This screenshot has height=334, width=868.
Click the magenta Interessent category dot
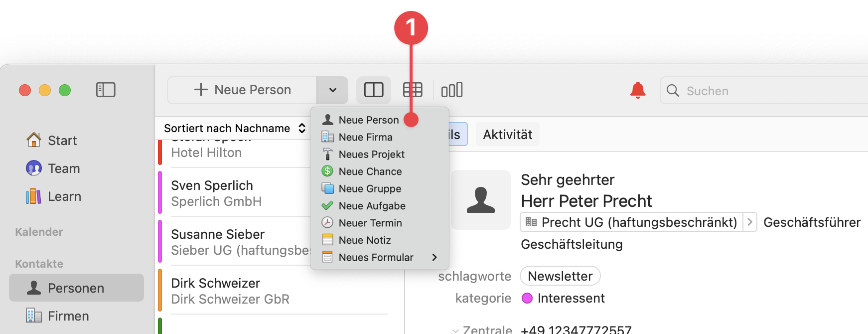527,298
